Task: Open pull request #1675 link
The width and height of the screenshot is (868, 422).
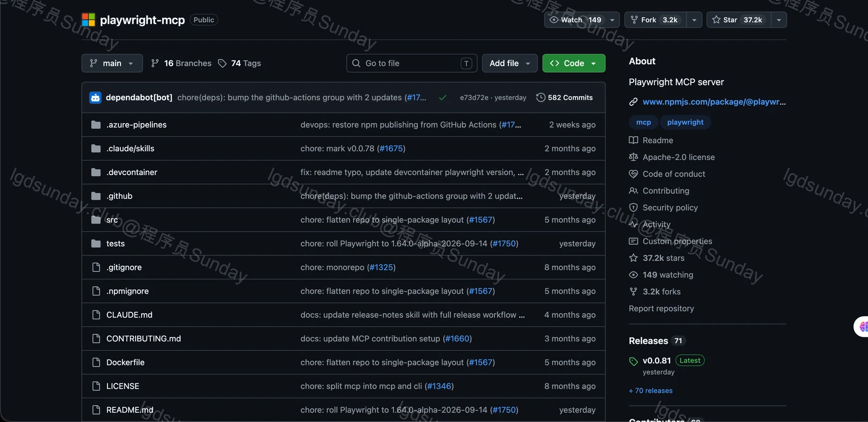Action: 391,149
